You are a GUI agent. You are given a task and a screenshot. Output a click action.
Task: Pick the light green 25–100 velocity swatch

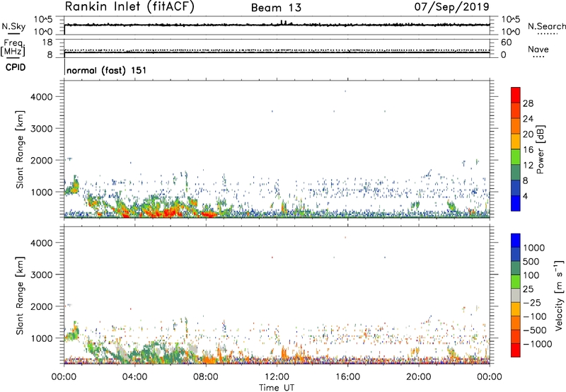pos(516,282)
